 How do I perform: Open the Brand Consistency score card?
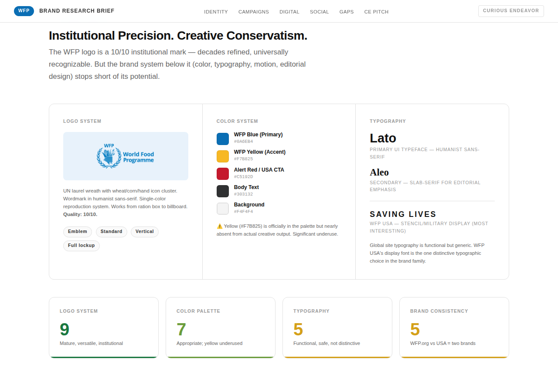[454, 328]
